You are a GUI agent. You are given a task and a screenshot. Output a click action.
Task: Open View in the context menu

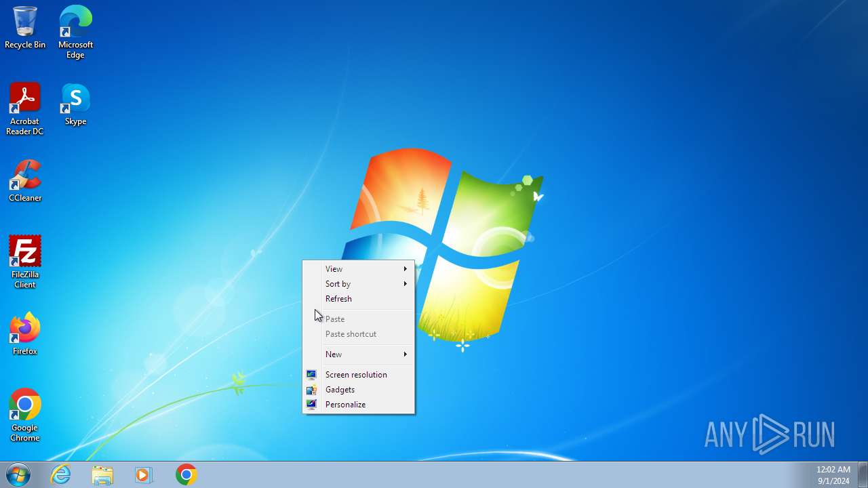coord(358,269)
